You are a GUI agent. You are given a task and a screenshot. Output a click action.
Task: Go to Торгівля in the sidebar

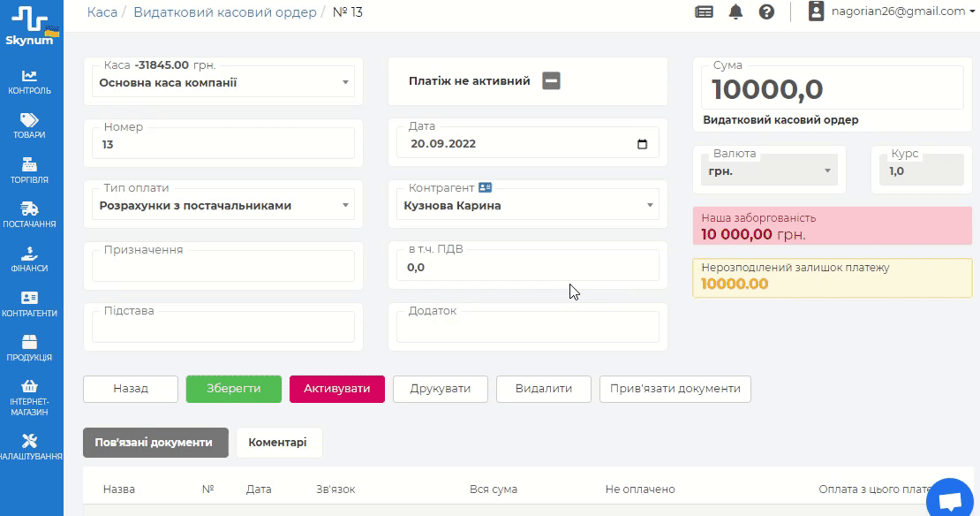point(29,171)
